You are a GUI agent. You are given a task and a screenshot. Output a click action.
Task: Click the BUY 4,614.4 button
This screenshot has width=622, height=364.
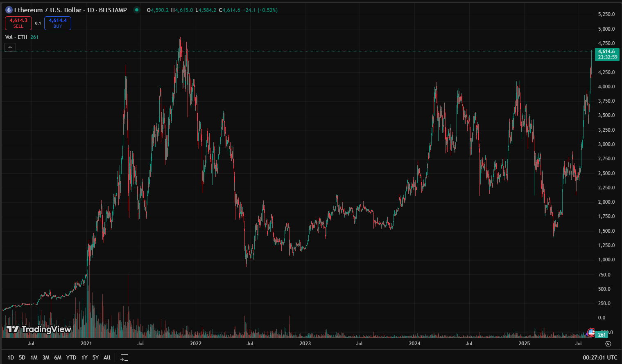(x=58, y=23)
